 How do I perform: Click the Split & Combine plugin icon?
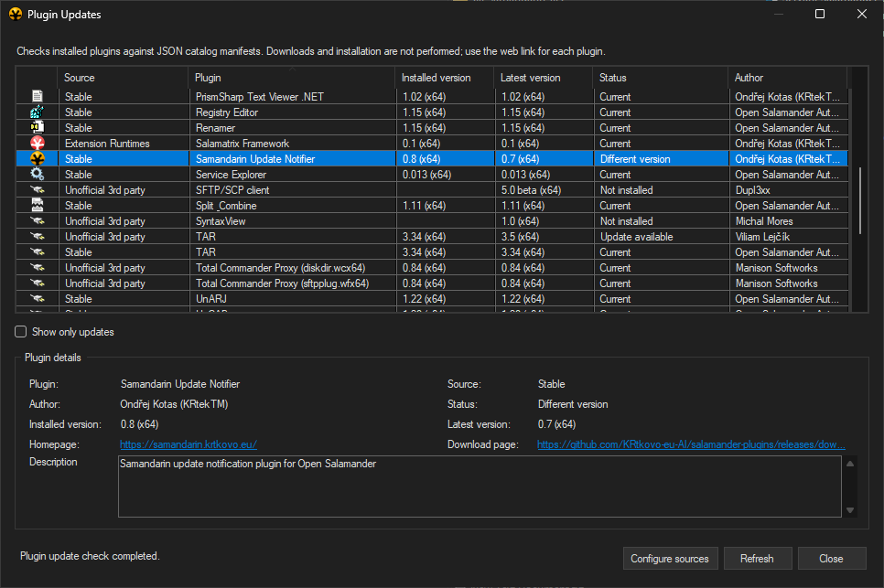tap(38, 205)
